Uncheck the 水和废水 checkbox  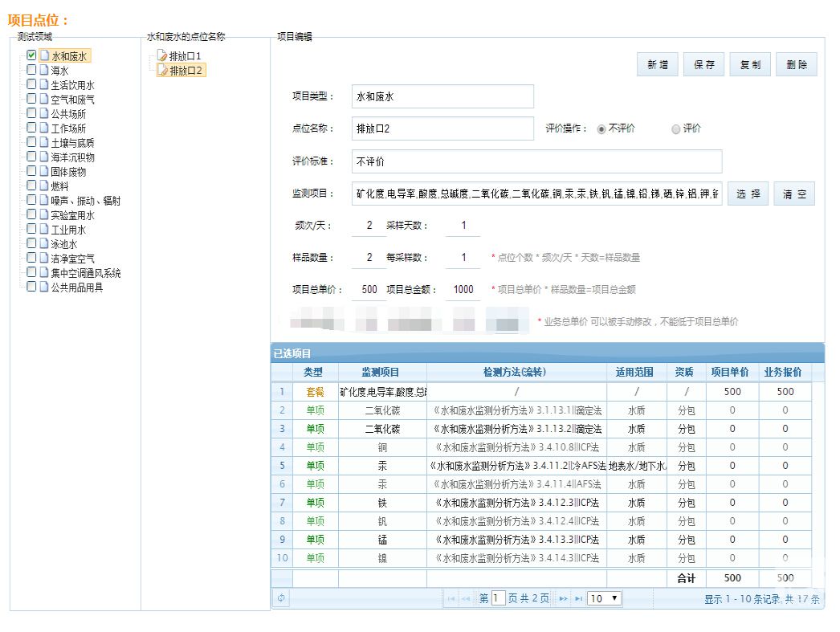coord(31,55)
